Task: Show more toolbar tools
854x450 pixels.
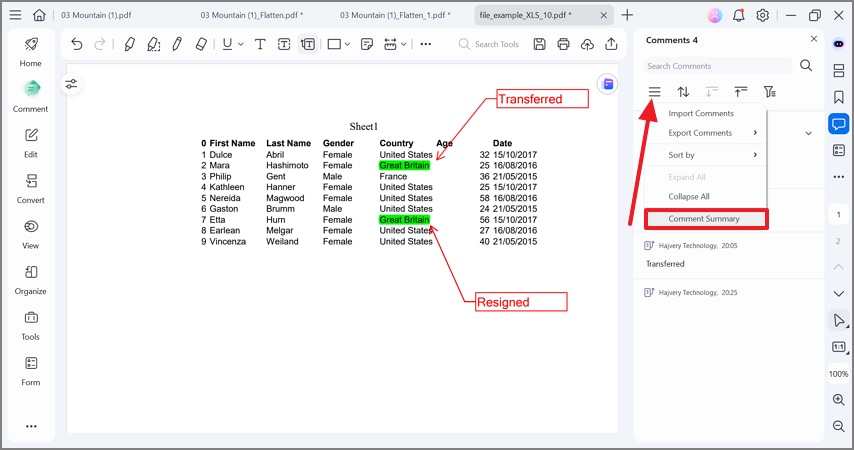Action: (426, 44)
